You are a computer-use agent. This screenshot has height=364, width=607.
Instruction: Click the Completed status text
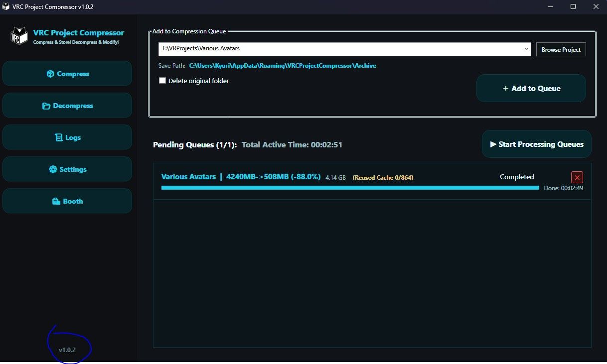click(x=517, y=177)
